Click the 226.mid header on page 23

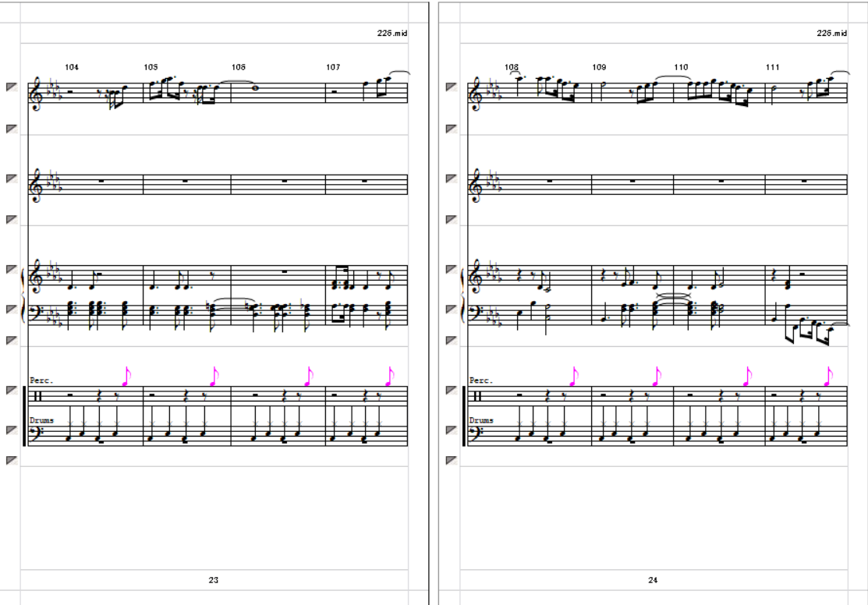click(x=392, y=34)
